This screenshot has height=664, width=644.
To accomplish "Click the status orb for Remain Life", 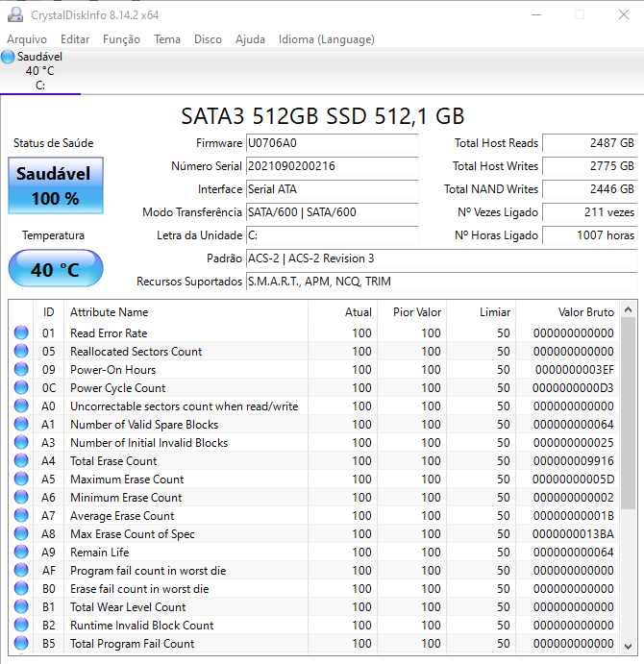I will pos(21,552).
